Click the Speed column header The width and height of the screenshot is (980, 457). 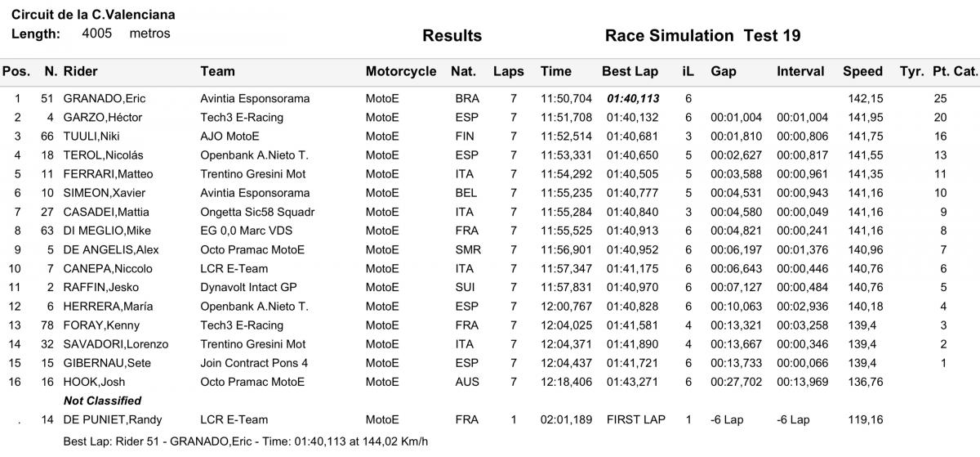pos(862,72)
